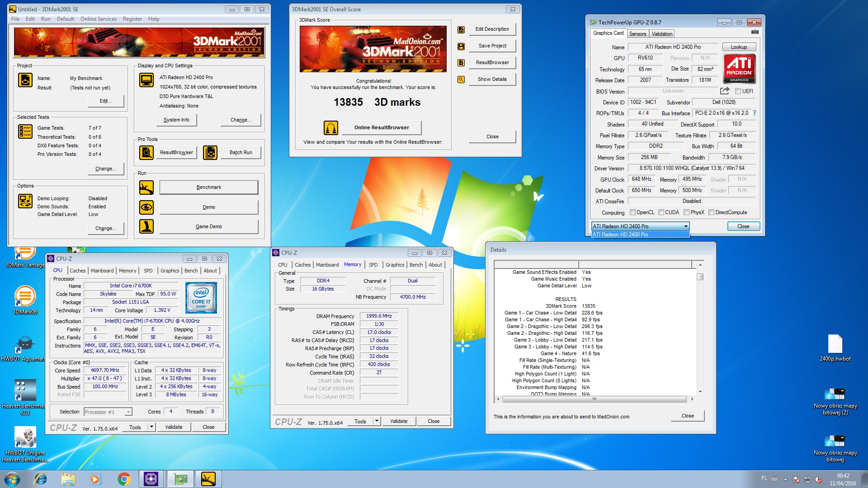Show hidden tray icons arrow
The height and width of the screenshot is (488, 868).
point(785,479)
